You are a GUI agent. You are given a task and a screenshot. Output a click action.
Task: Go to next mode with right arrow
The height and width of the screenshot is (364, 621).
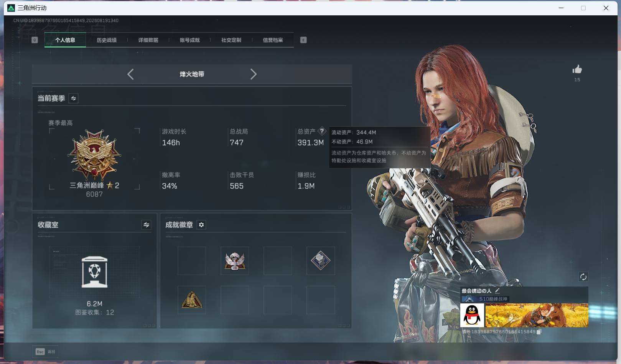pos(253,74)
